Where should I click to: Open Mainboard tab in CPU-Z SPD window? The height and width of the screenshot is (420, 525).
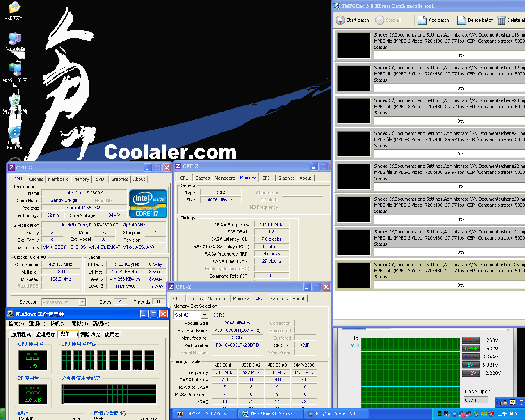point(218,299)
